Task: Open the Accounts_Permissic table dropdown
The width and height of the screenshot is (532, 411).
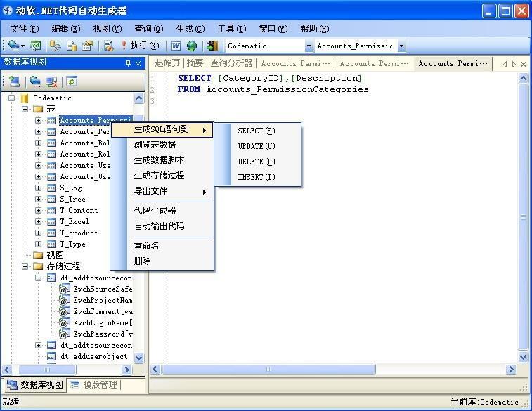Action: pos(401,46)
